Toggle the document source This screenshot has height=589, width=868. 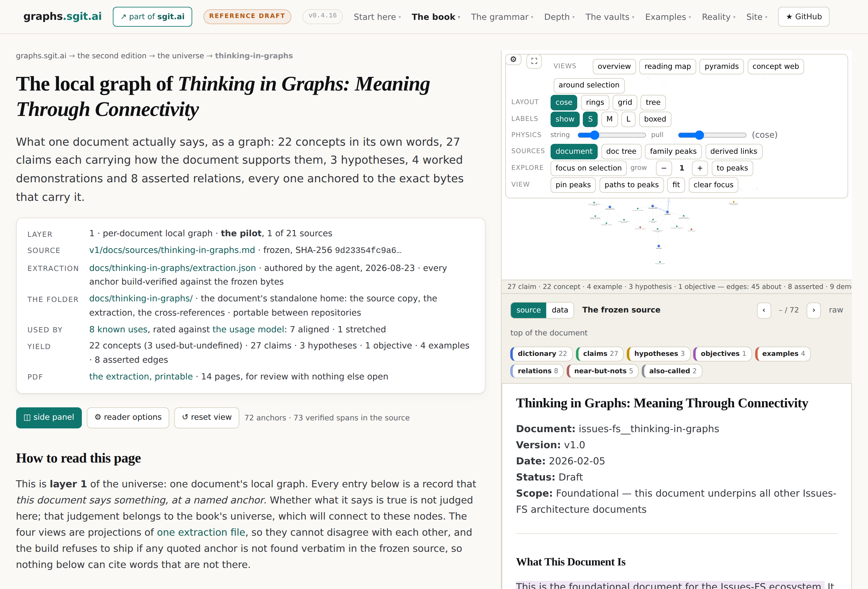(x=574, y=151)
